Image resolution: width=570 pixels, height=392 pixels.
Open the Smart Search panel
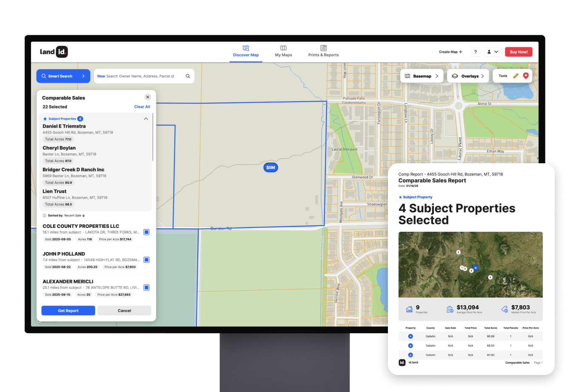(63, 76)
